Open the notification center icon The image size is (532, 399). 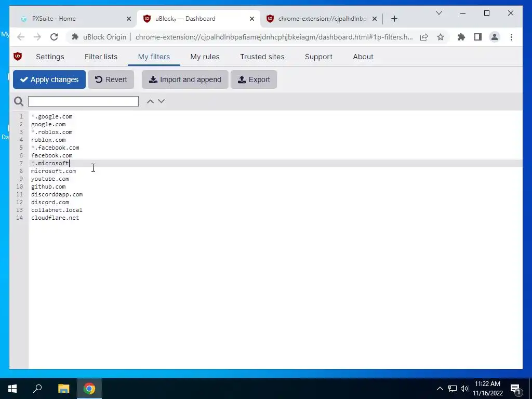pyautogui.click(x=515, y=389)
